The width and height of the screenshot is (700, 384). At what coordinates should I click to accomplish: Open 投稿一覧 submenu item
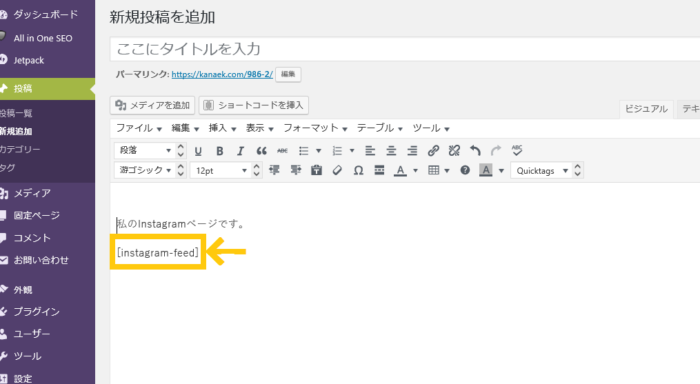(x=16, y=113)
